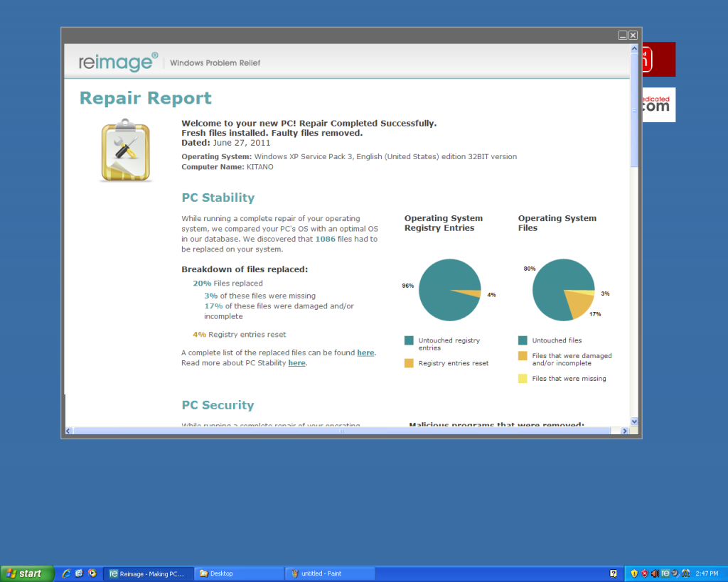Screen dimensions: 728x582
Task: Open the replaced files list 'here' link
Action: (x=365, y=352)
